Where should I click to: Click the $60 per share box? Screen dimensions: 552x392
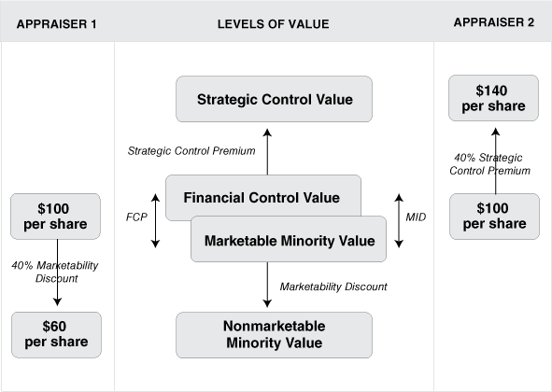coord(56,335)
